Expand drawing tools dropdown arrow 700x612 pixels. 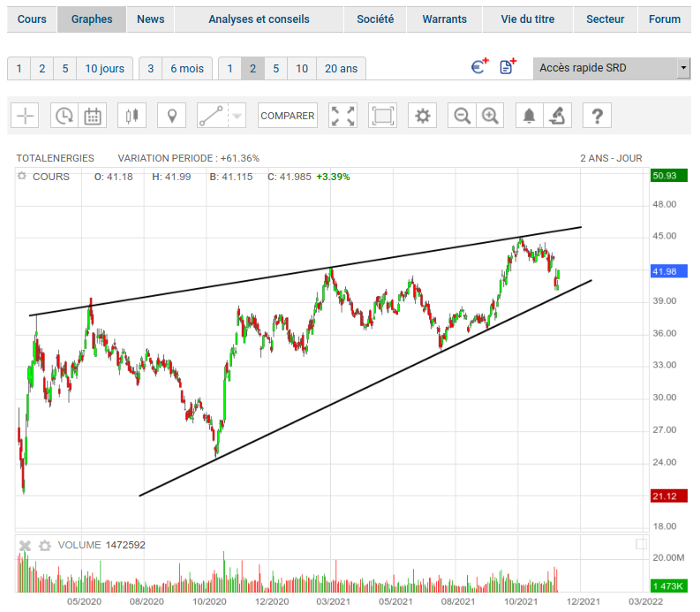tap(237, 116)
